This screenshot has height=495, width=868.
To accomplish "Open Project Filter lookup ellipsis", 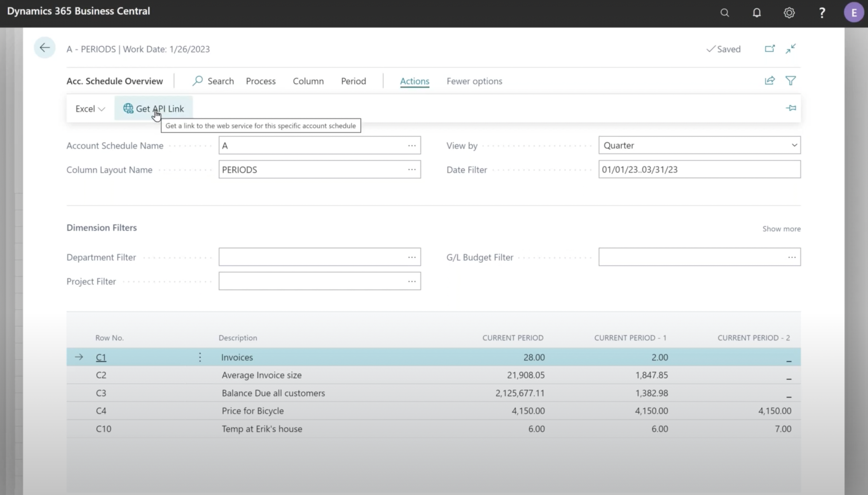I will (x=412, y=281).
